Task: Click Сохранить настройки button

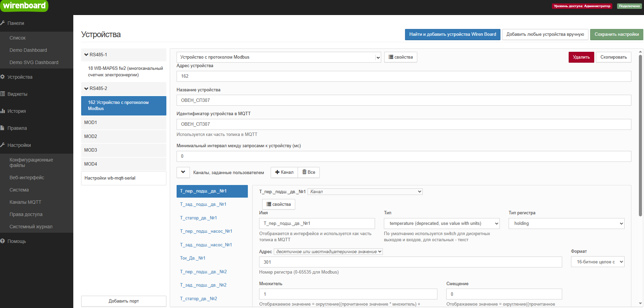Action: point(616,34)
